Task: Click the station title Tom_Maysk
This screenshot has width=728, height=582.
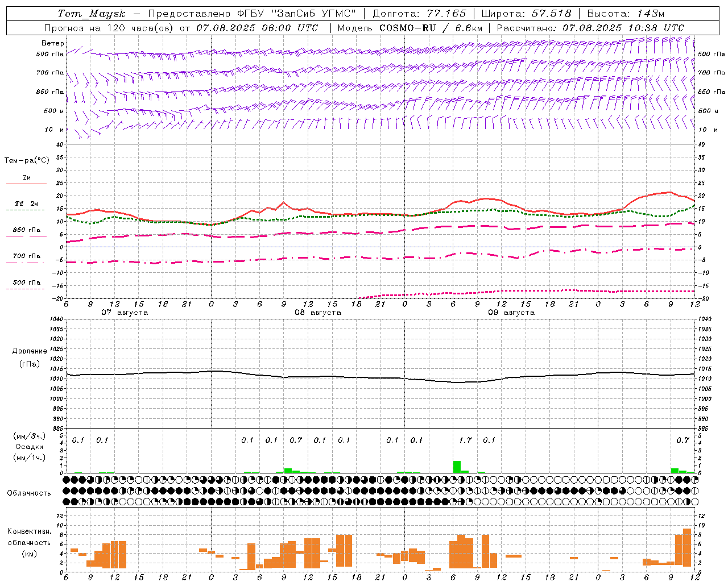Action: 92,14
